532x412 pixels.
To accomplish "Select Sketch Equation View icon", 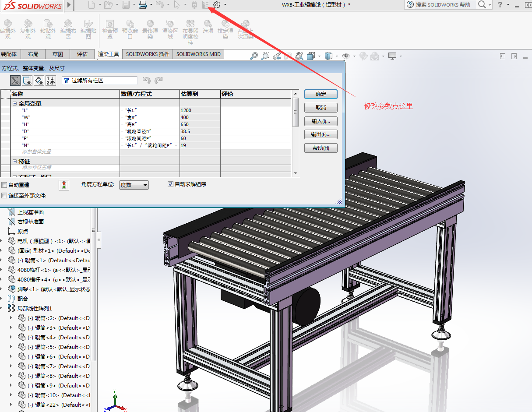I will pyautogui.click(x=27, y=81).
